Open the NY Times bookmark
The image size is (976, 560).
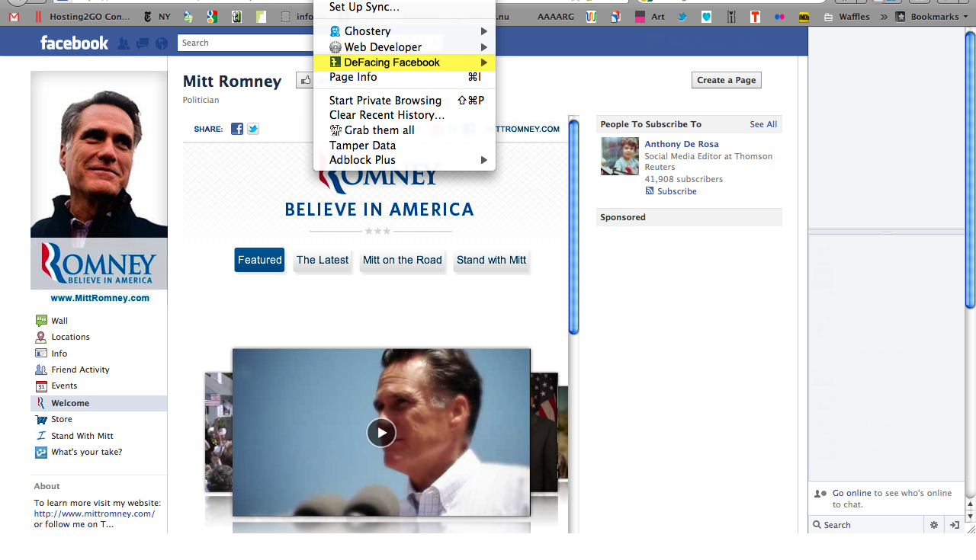tap(156, 17)
